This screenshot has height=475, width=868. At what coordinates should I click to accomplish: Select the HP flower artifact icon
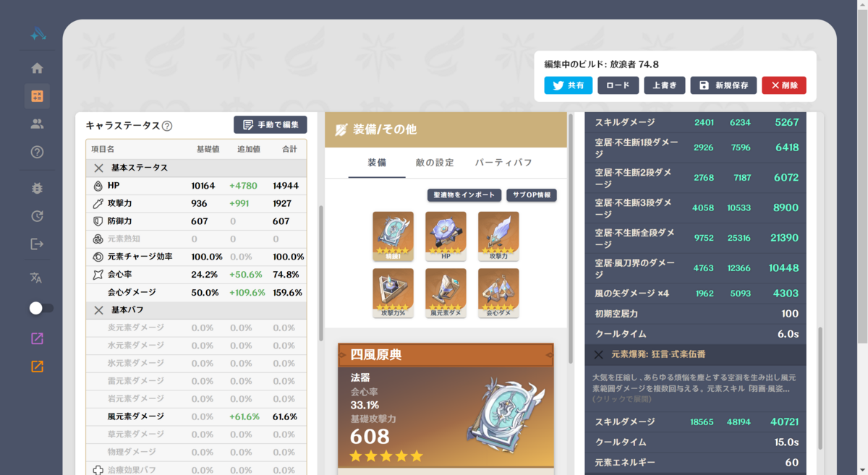click(446, 236)
